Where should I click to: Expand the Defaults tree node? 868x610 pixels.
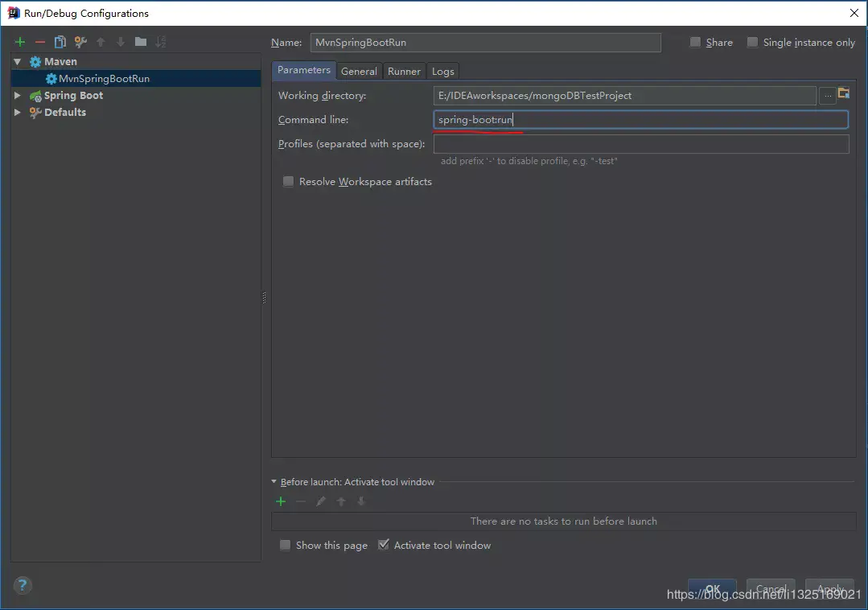[x=18, y=113]
